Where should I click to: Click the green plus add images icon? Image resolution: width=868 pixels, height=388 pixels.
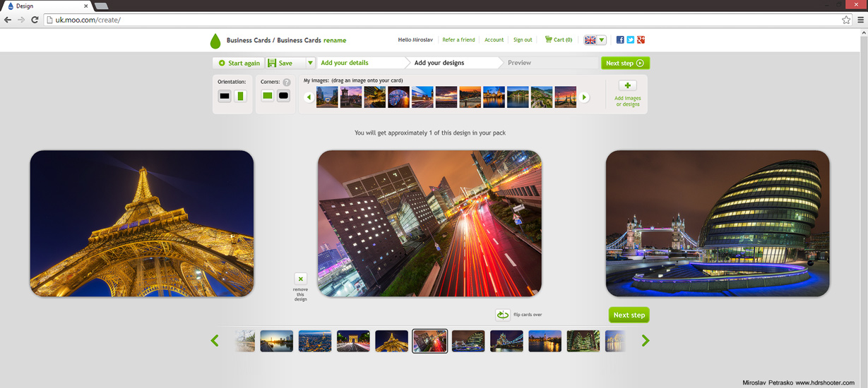pos(627,86)
